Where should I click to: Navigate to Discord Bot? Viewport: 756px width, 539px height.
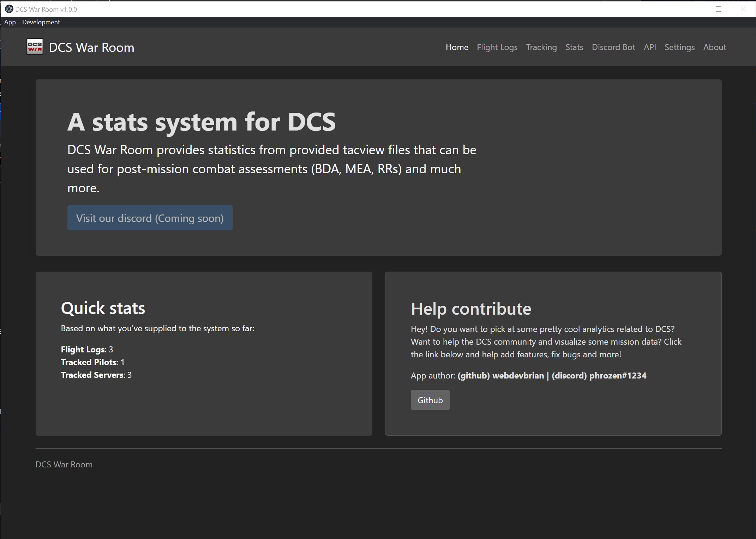coord(613,47)
